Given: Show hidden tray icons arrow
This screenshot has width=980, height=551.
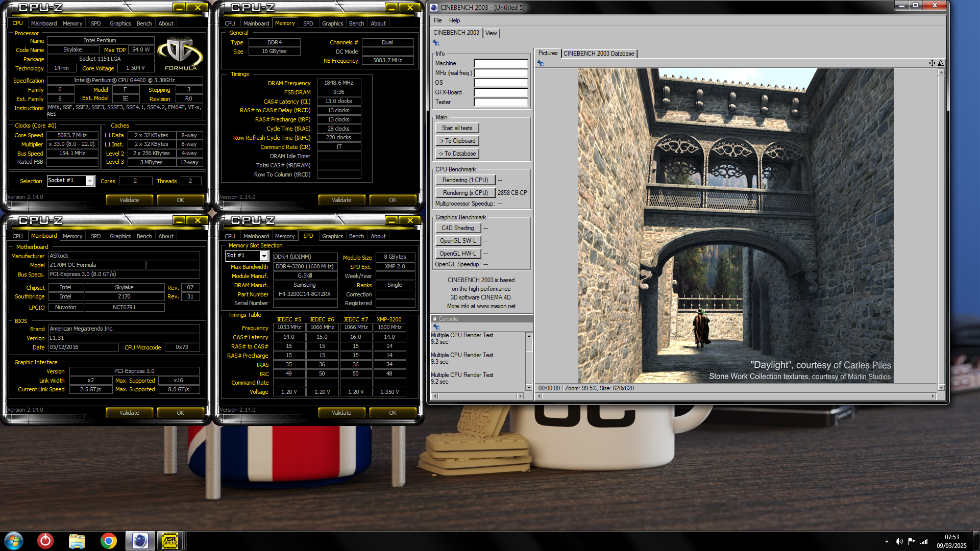Looking at the screenshot, I should [887, 541].
